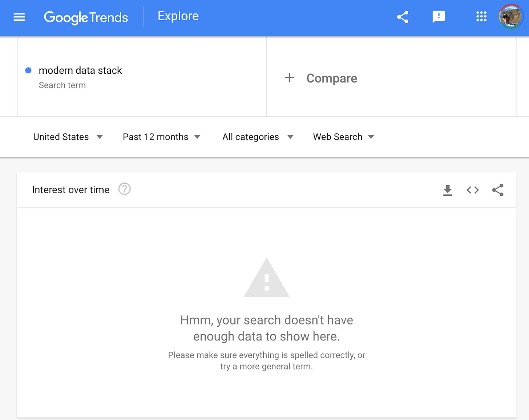529x420 pixels.
Task: Open the All categories dropdown
Action: [x=258, y=137]
